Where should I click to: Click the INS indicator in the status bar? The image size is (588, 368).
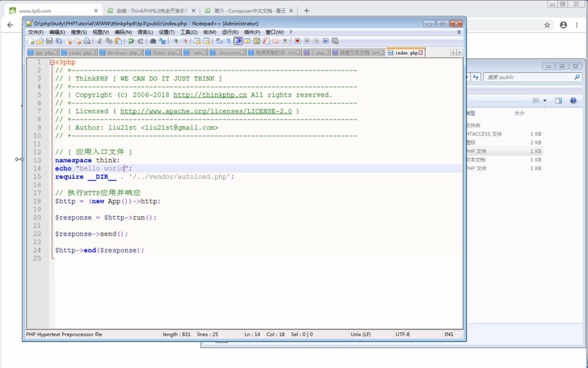tap(449, 334)
